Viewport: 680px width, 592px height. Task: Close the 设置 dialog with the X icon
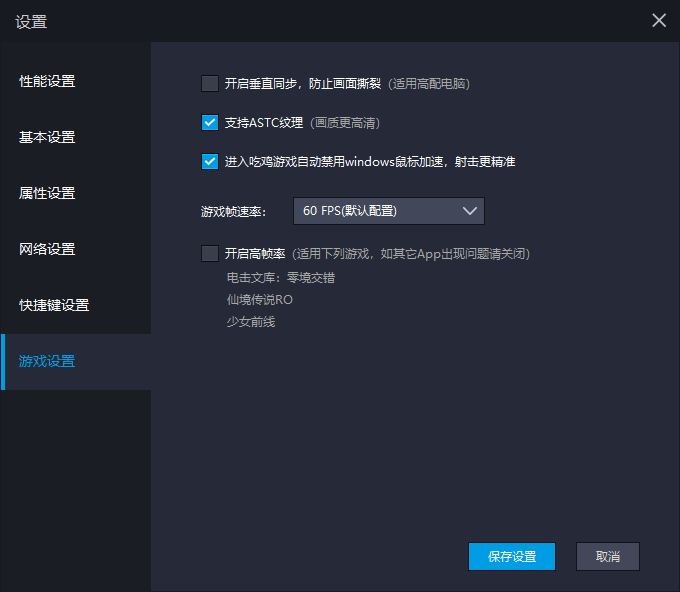(x=659, y=20)
